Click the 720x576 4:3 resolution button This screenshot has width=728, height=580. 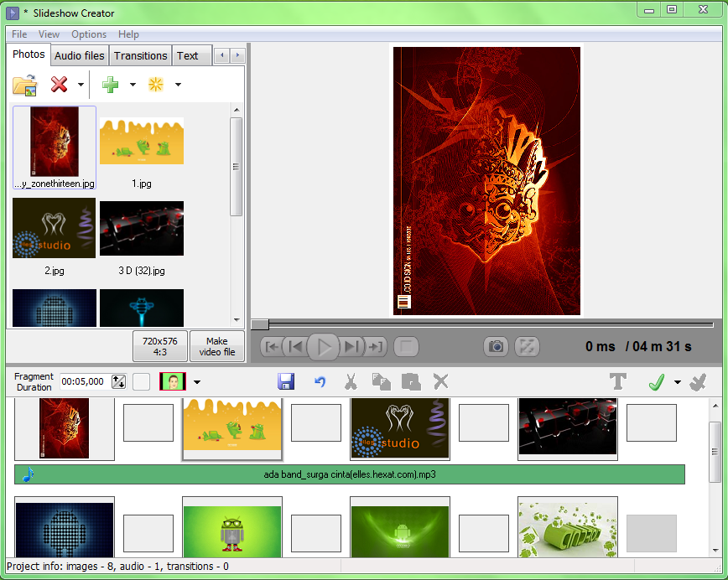160,346
